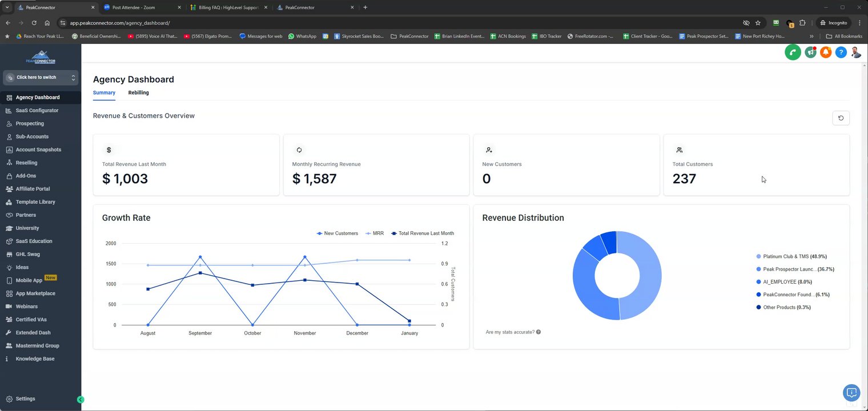Screen dimensions: 868x411
Task: Click the Ideas lightbulb icon
Action: pyautogui.click(x=10, y=268)
